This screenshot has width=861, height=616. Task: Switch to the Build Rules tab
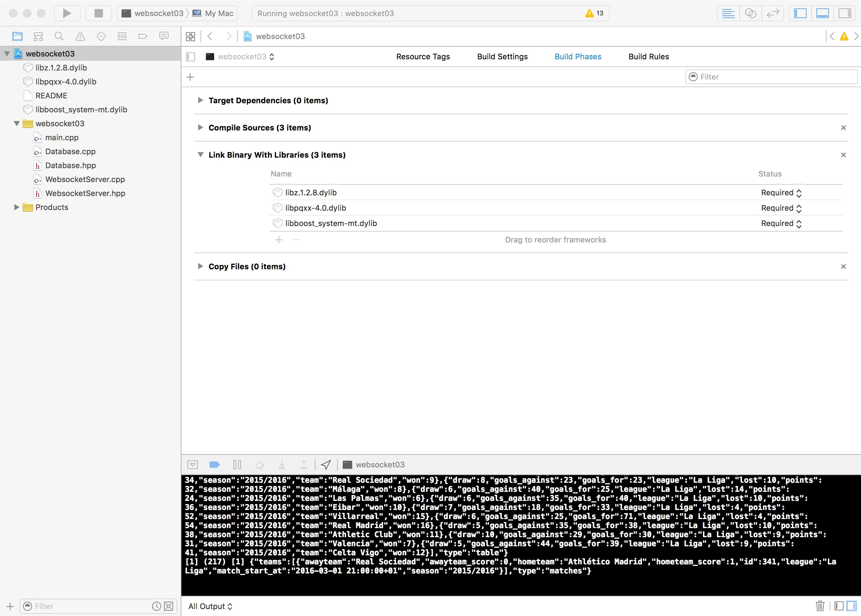click(x=649, y=57)
